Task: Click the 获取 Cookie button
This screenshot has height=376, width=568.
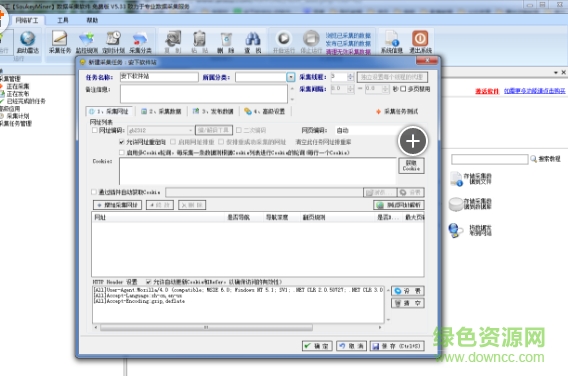Action: (412, 166)
